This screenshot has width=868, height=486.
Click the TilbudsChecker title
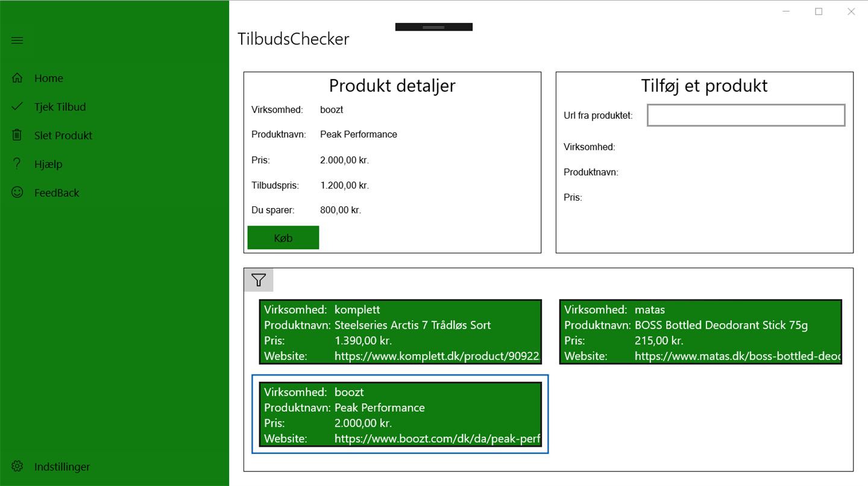(294, 39)
